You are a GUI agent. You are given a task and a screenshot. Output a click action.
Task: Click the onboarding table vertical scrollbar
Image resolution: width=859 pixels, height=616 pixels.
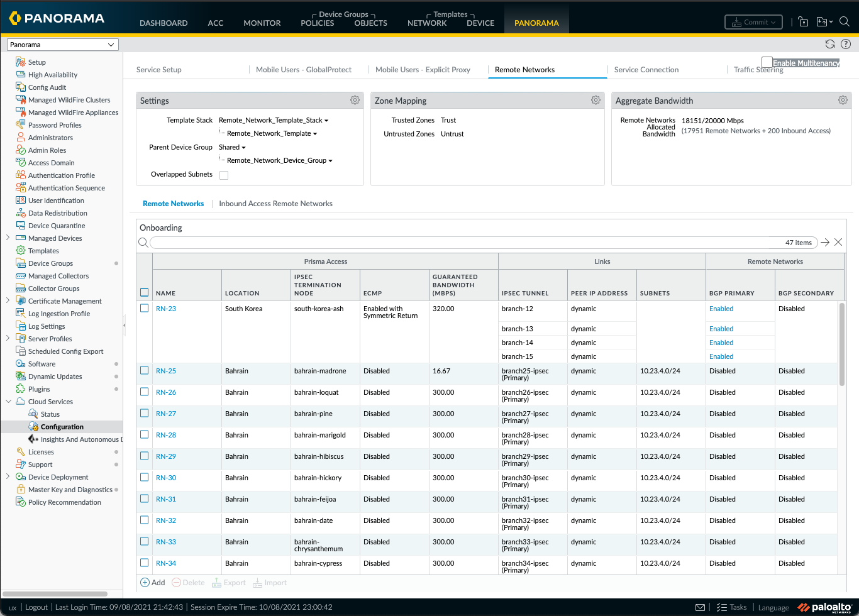[842, 344]
